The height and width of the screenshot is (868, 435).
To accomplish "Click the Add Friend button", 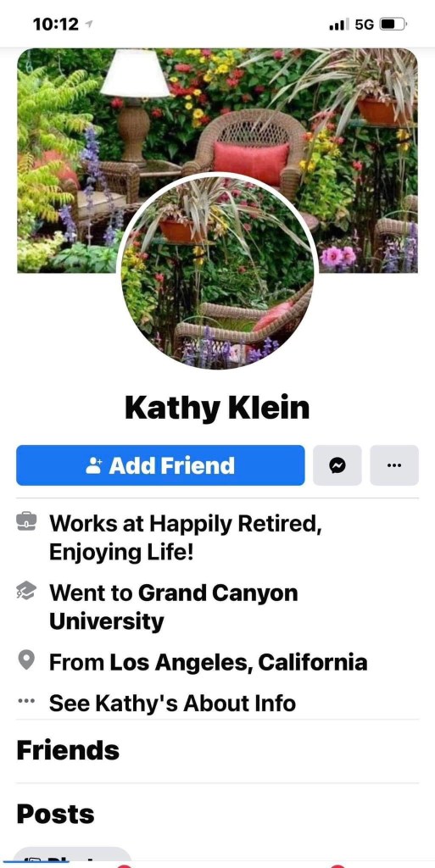I will 160,465.
